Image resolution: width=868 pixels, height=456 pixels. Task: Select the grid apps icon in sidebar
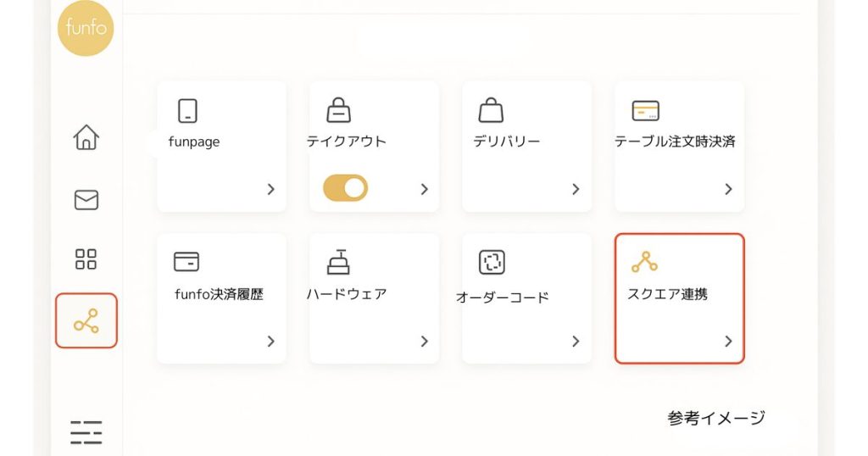pos(86,259)
